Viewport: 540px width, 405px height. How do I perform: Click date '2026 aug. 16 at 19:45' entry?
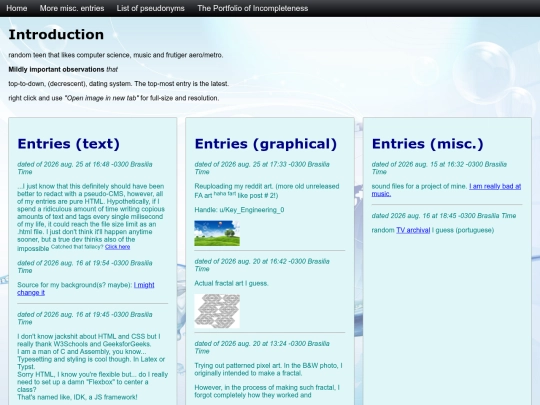pos(85,318)
